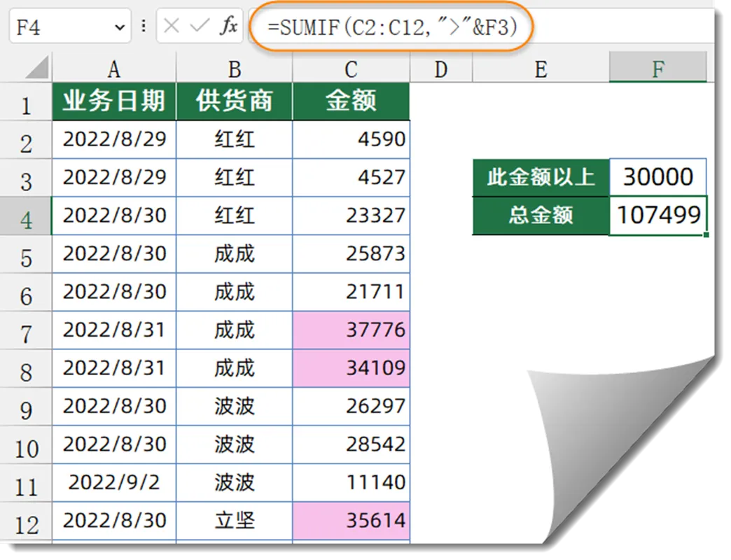Click supplier 红红 in row 4
731x560 pixels.
(x=235, y=216)
